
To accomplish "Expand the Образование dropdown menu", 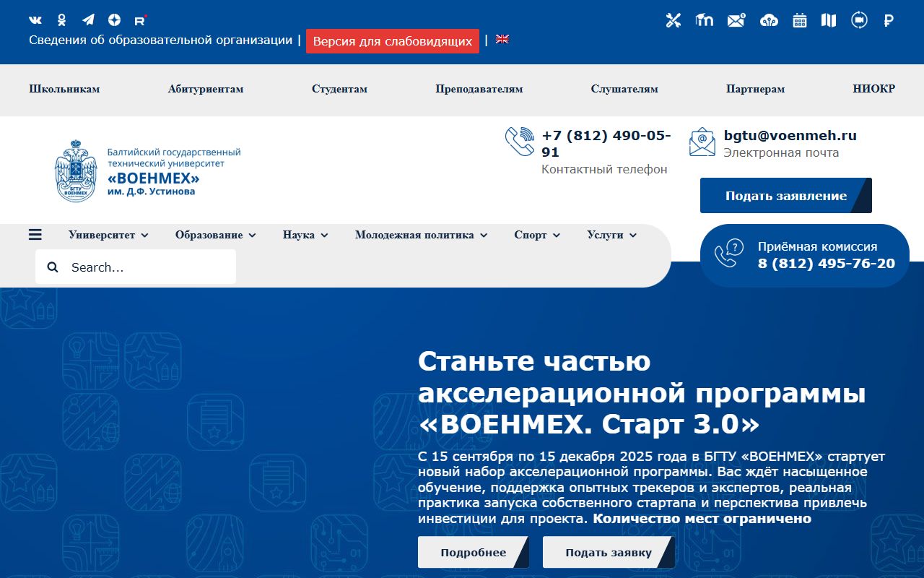I will tap(215, 235).
